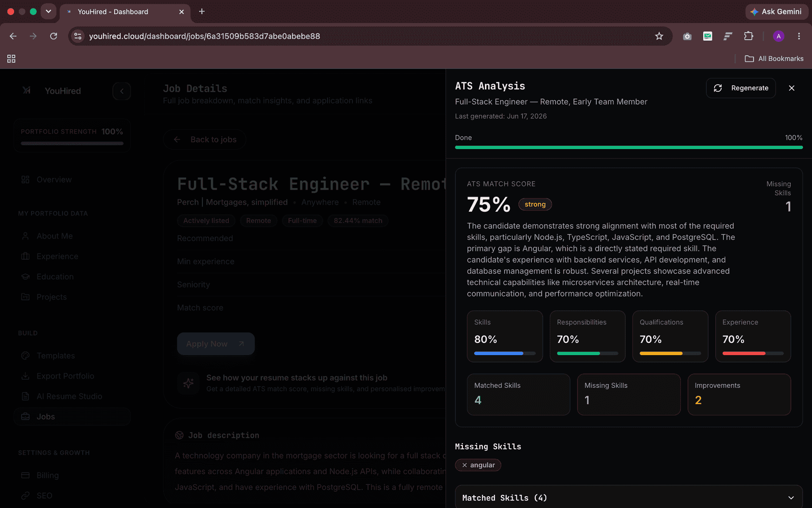
Task: Click the Jobs briefcase icon
Action: click(25, 416)
